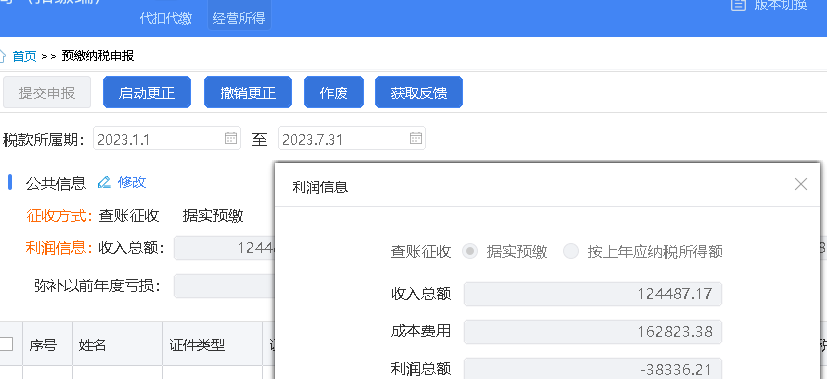
Task: Tick the table header select-all checkbox
Action: click(x=5, y=344)
